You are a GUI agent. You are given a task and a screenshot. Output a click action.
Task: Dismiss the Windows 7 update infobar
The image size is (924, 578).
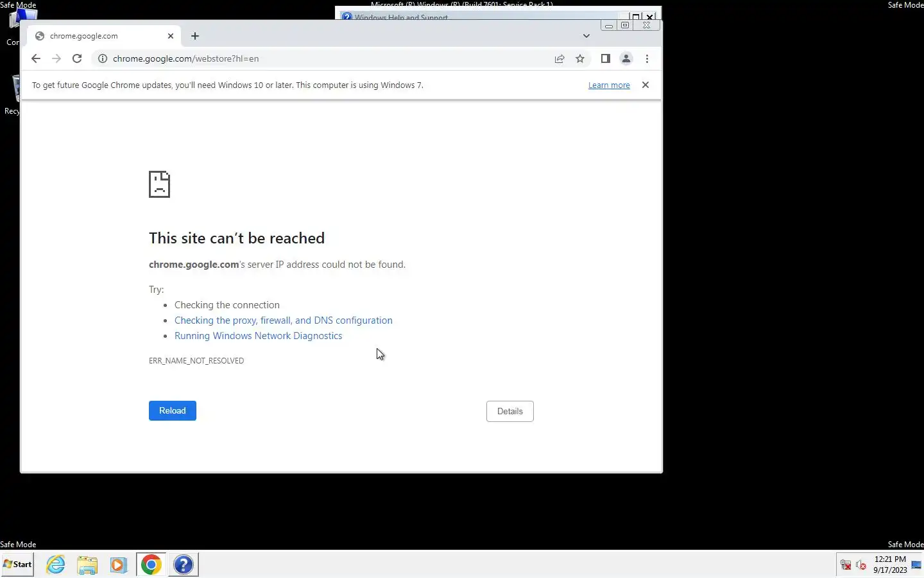646,85
